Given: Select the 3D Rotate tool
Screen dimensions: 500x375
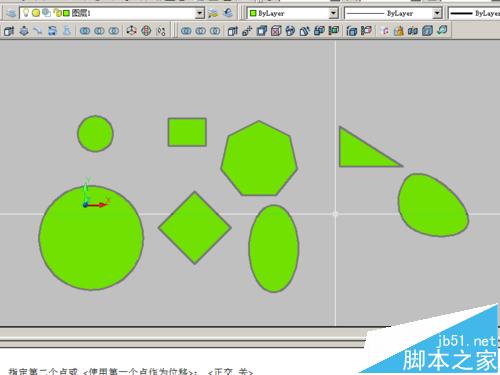Looking at the screenshot, I should (146, 31).
